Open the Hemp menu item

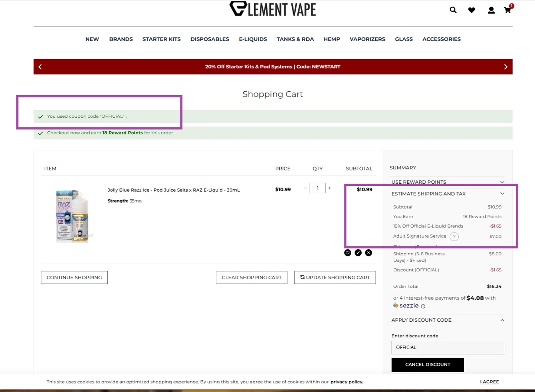(332, 39)
